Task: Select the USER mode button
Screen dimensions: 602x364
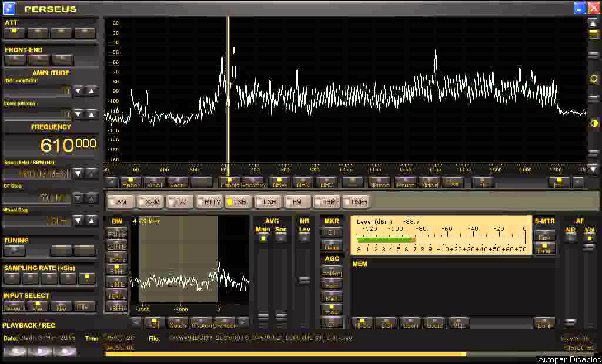Action: [357, 202]
